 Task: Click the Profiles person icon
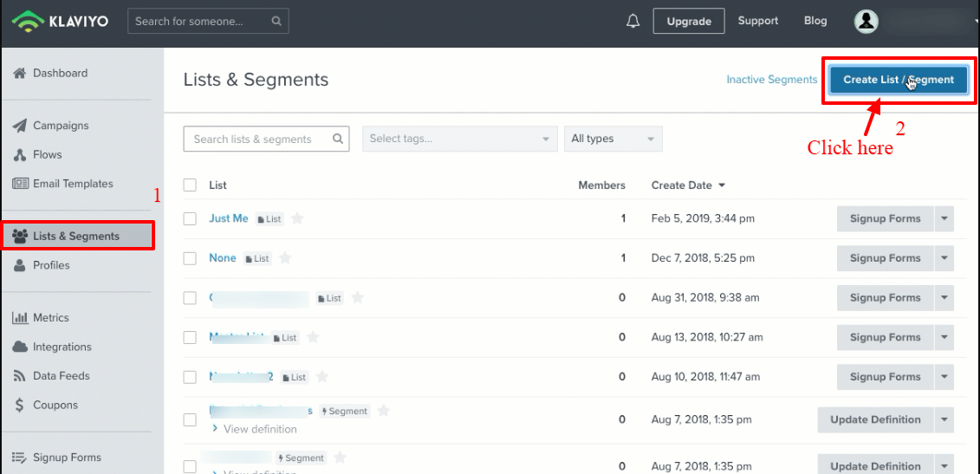point(20,265)
